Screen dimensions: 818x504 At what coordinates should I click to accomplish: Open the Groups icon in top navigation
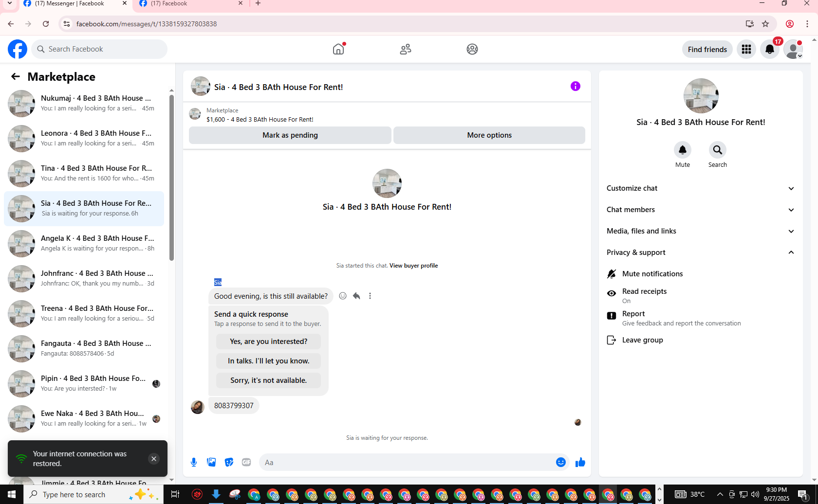(472, 49)
